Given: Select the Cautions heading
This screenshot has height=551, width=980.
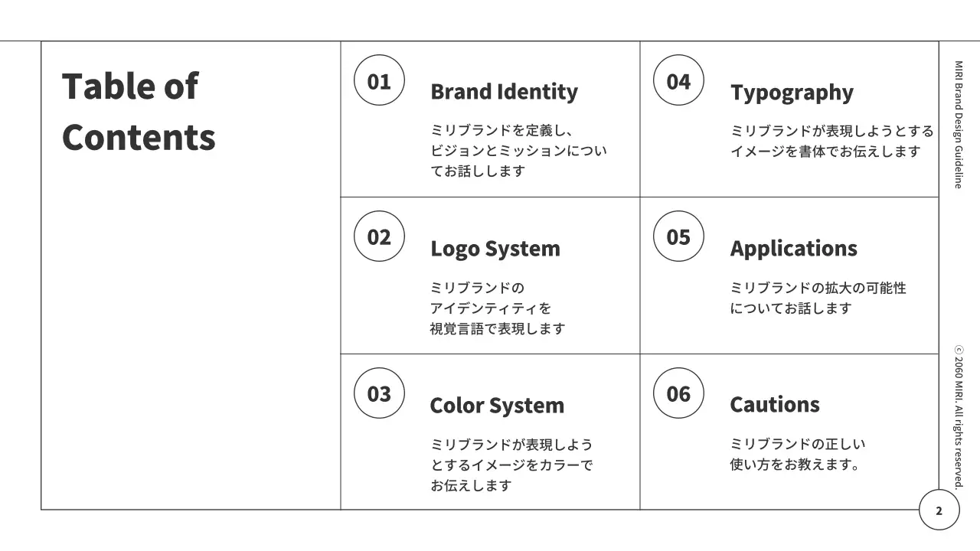Looking at the screenshot, I should click(x=774, y=405).
